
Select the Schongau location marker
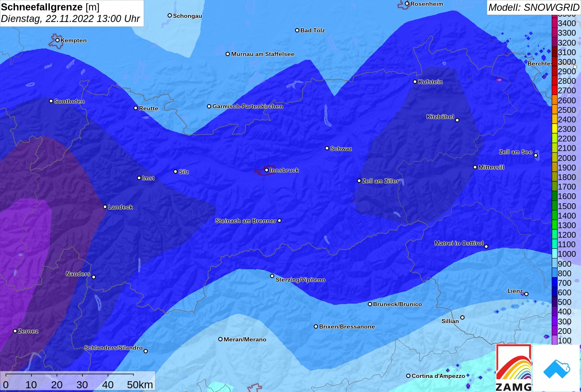click(x=170, y=16)
